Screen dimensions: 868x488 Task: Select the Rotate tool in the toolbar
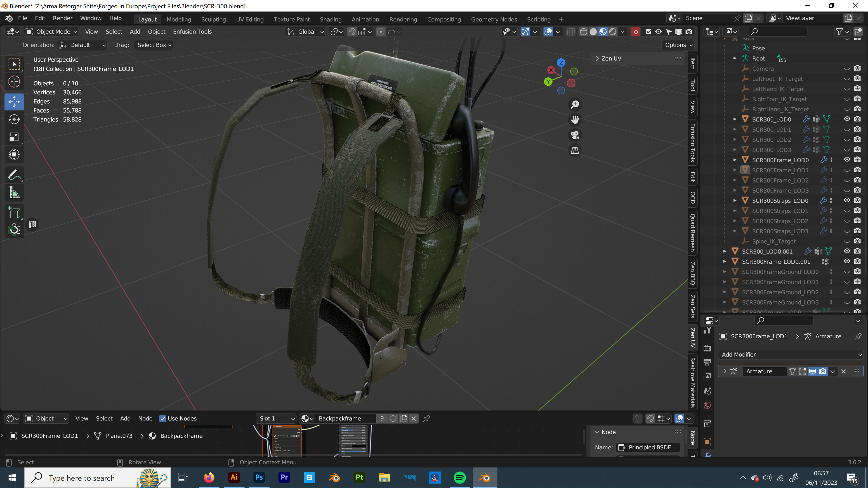[x=14, y=120]
